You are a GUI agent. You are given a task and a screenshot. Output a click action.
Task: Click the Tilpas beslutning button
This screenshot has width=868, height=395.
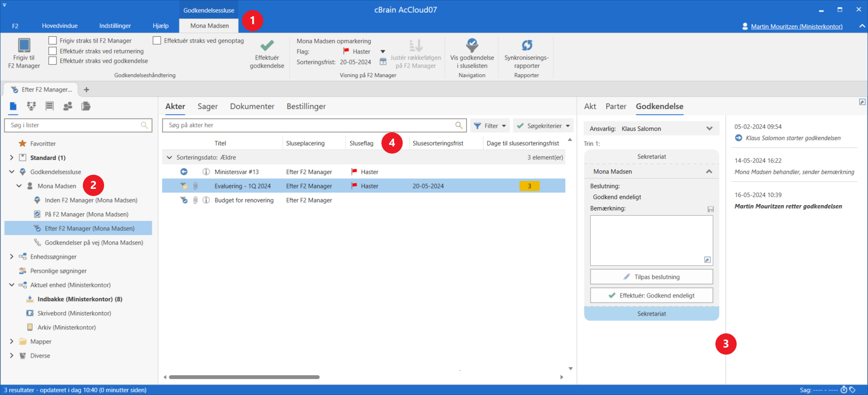[x=651, y=277]
